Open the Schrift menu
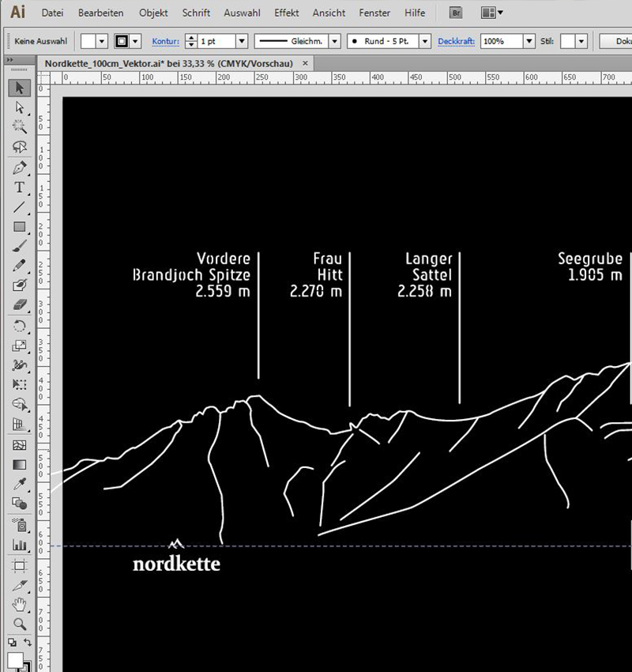632x672 pixels. coord(196,13)
